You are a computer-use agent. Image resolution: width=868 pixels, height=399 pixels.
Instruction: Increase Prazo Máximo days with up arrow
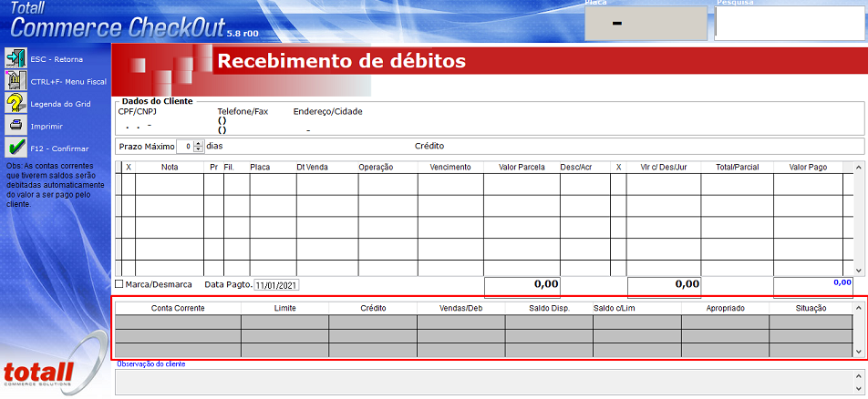(x=199, y=143)
